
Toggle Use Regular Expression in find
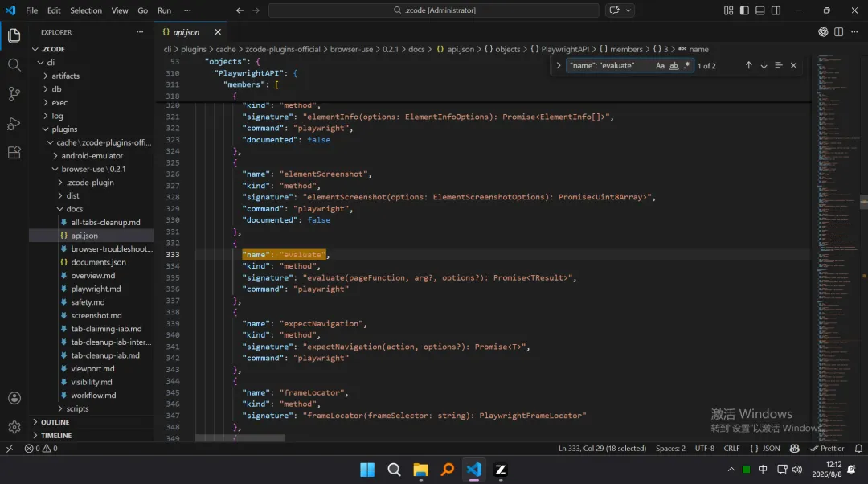click(x=687, y=65)
